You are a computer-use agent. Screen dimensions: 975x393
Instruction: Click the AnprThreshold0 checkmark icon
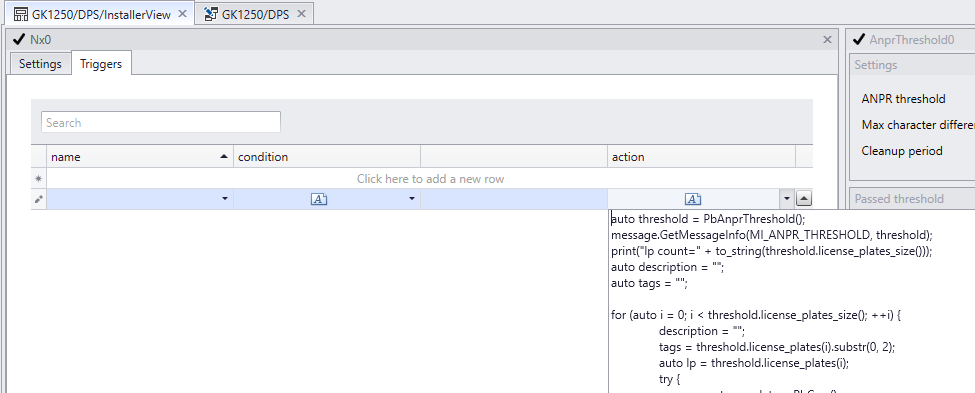click(x=859, y=40)
